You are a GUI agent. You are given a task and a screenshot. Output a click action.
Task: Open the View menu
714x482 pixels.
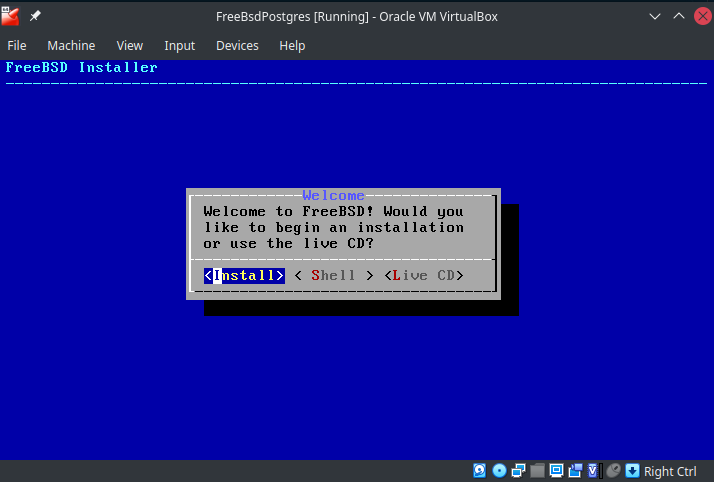130,46
